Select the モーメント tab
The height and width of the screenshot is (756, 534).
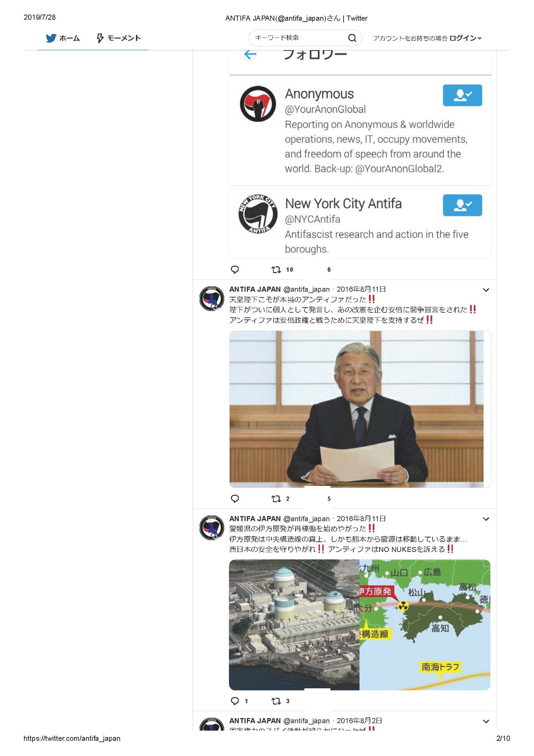coord(119,38)
